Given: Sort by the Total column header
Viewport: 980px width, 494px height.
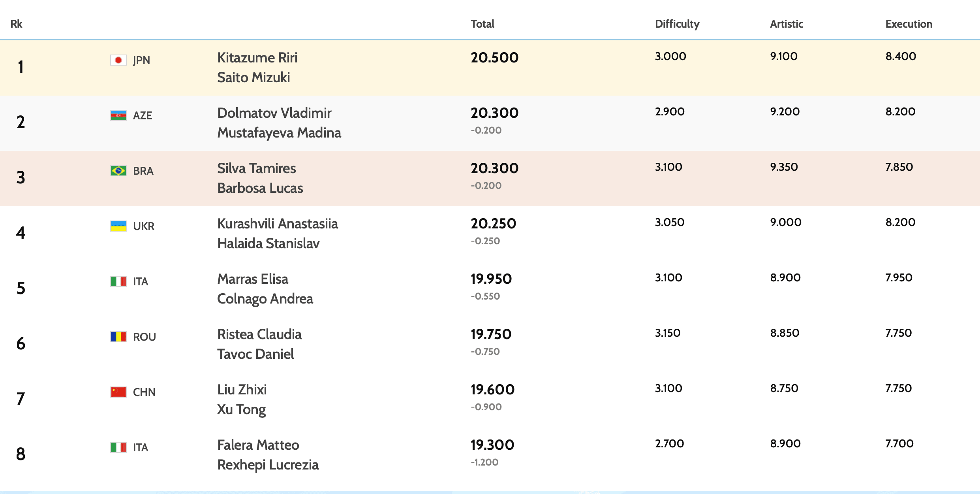Looking at the screenshot, I should point(482,24).
